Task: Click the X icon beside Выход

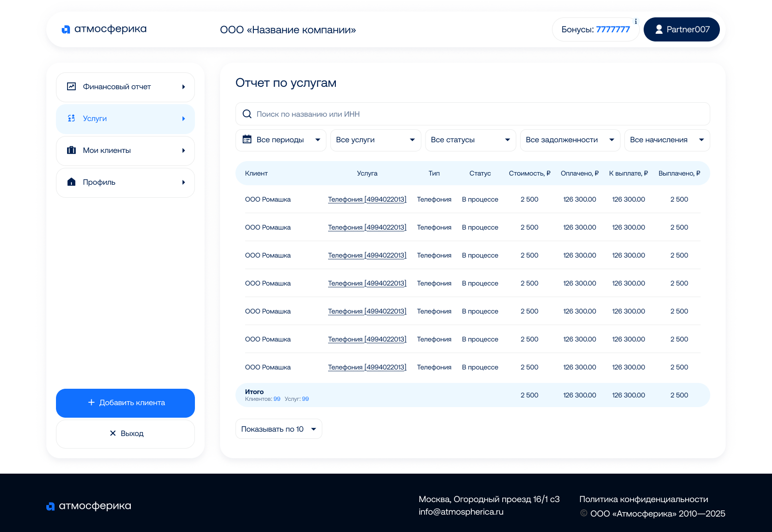Action: [113, 433]
